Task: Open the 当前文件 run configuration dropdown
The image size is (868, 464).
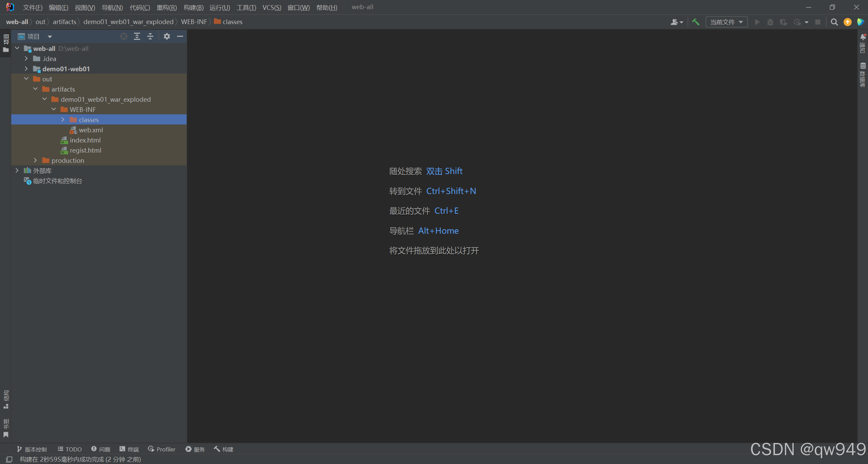Action: [x=726, y=22]
